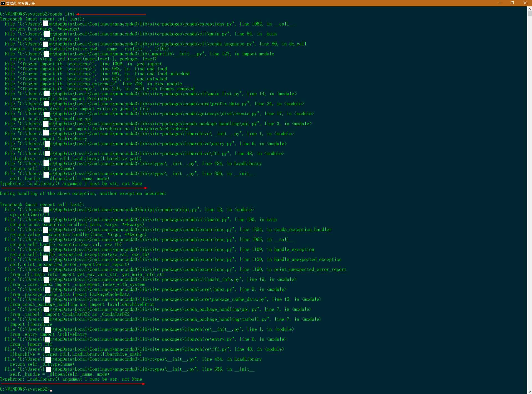Screen dimensions: 532x394
Task: Click the 'import write_as_json_to_file' line
Action: point(80,109)
